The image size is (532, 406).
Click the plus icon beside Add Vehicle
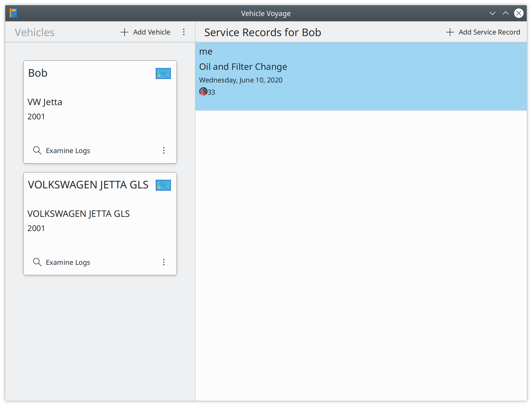point(124,32)
